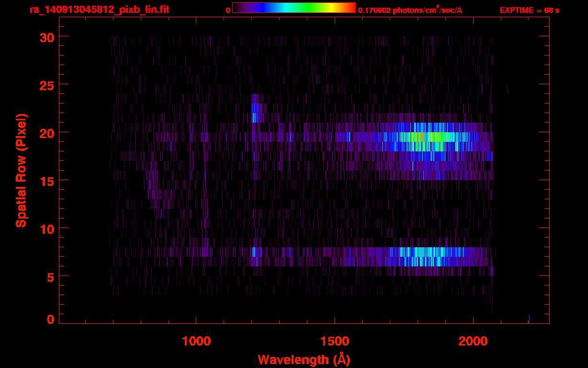Click the 1500 wavelength tick label
Screen dimensions: 588x368
[335, 341]
